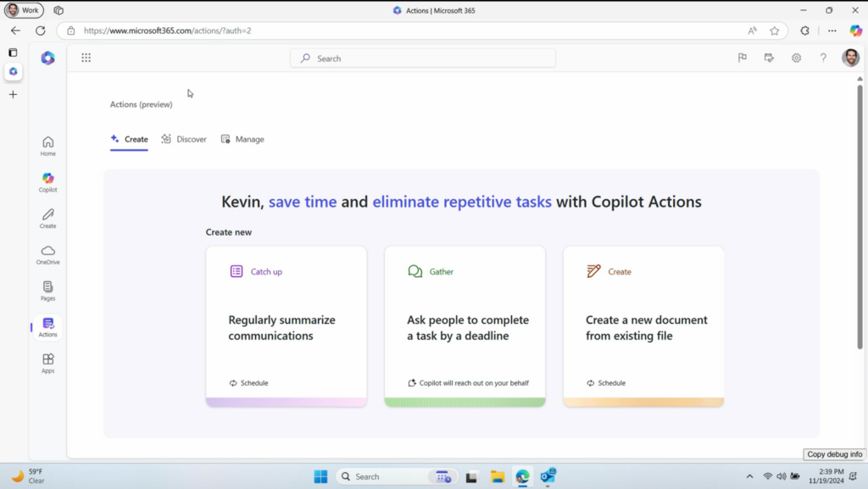View site information lock icon
This screenshot has width=868, height=489.
pyautogui.click(x=71, y=31)
